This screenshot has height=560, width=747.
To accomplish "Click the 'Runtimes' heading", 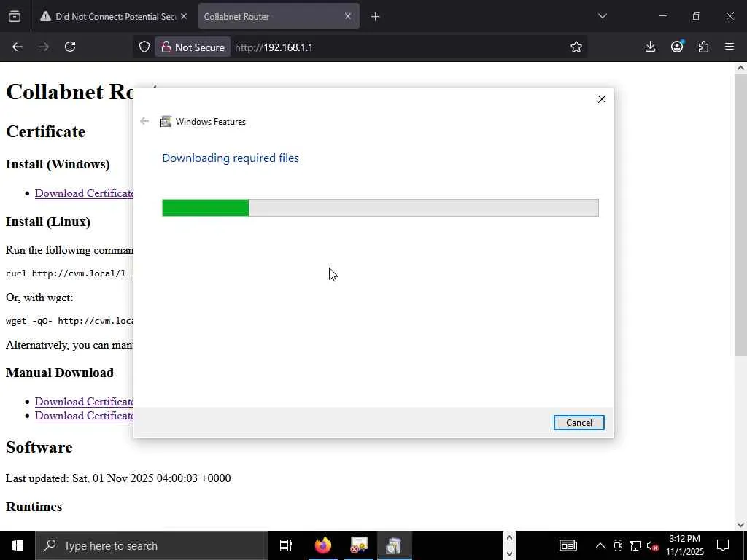I will 34,507.
